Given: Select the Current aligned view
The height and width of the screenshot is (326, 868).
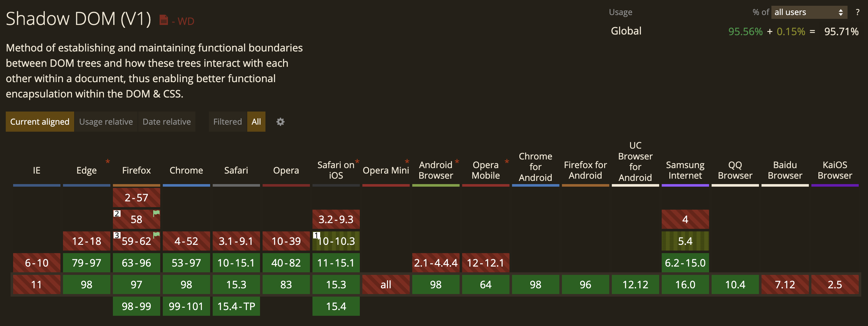Looking at the screenshot, I should 40,121.
